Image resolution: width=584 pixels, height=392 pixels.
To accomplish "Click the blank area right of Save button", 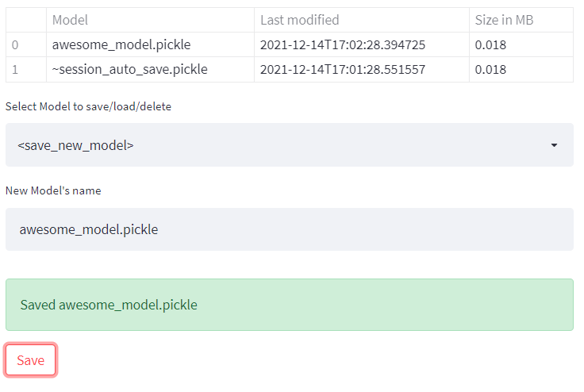I will pyautogui.click(x=317, y=360).
